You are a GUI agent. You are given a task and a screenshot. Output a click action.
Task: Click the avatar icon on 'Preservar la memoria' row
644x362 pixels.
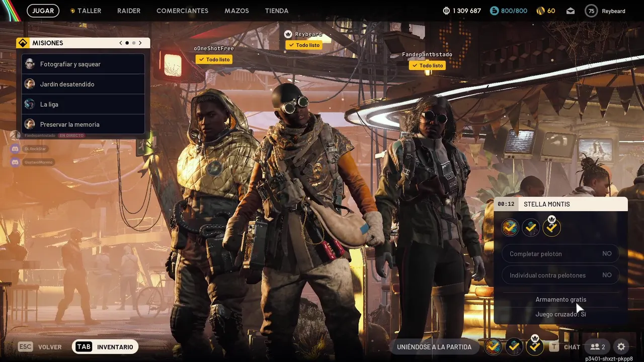(x=30, y=124)
